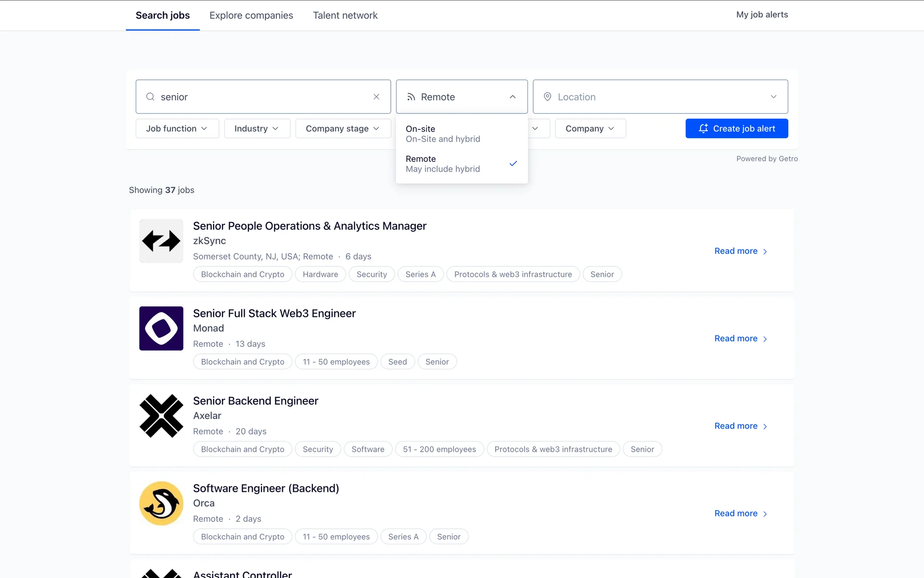The image size is (924, 578).
Task: Open the Industry filter dropdown
Action: pyautogui.click(x=257, y=129)
